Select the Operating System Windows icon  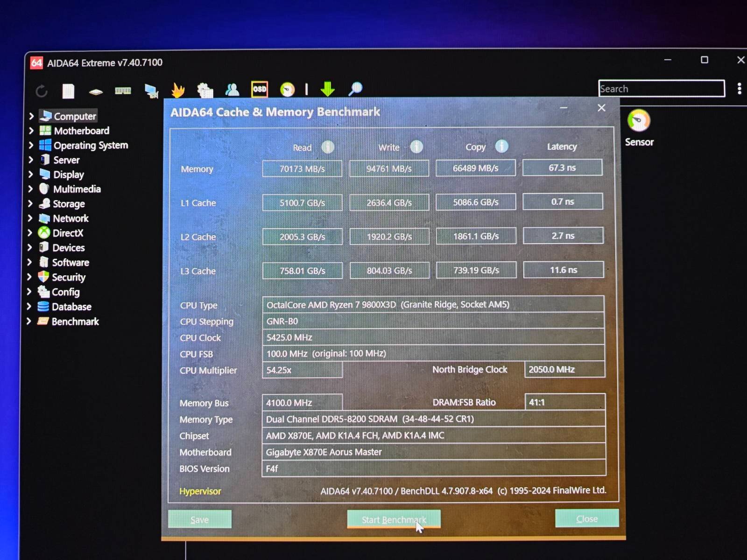45,145
